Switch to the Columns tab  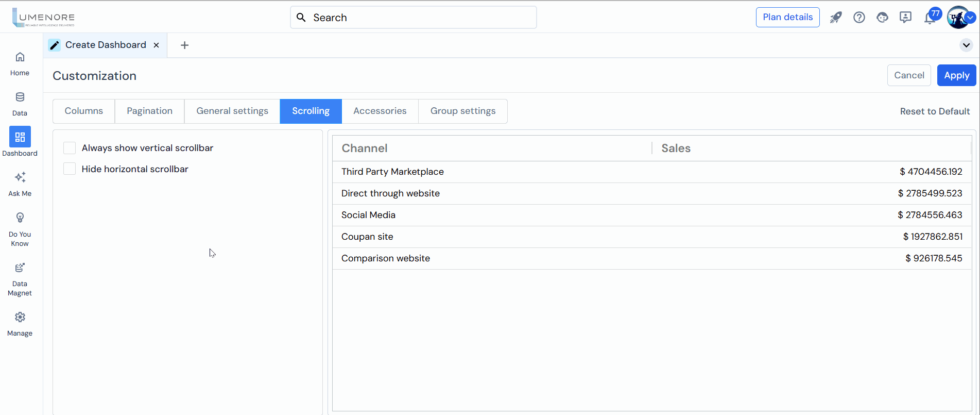point(84,111)
